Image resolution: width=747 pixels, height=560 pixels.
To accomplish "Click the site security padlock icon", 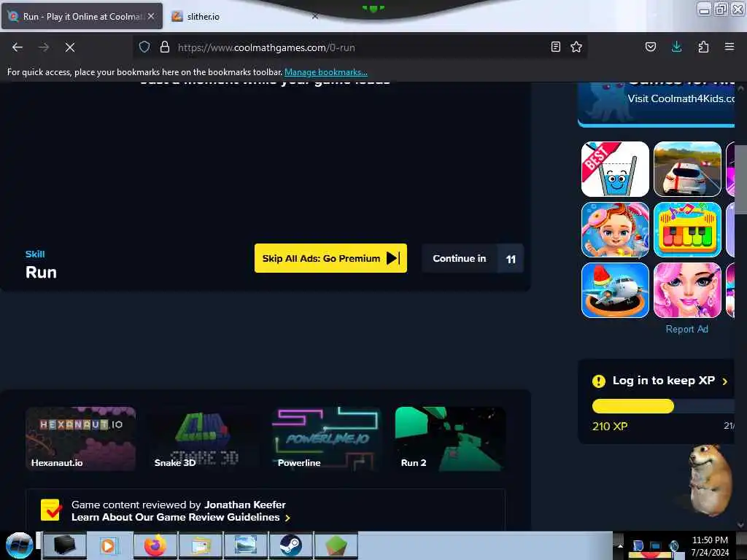I will [x=165, y=47].
